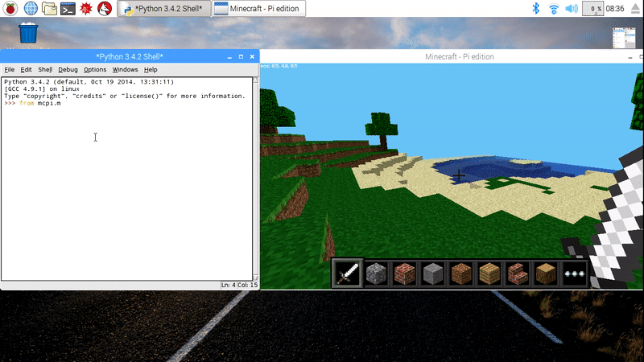Open the Raspberry Pi main menu

pyautogui.click(x=10, y=9)
